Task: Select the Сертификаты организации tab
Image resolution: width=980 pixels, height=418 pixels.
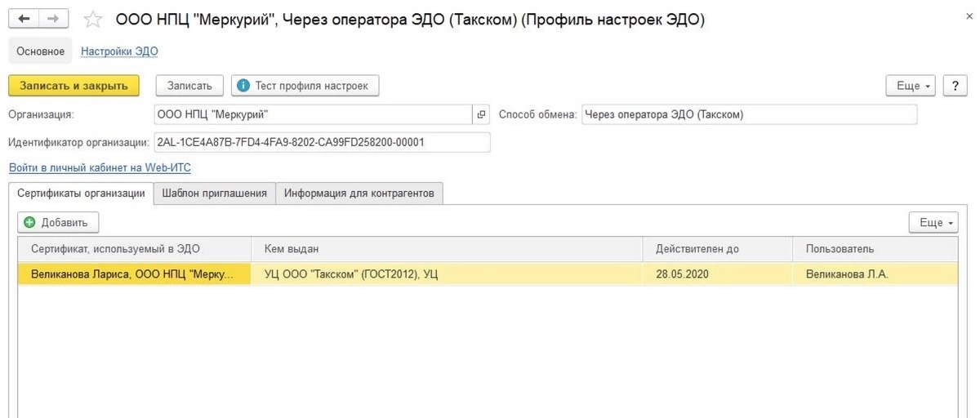Action: (81, 193)
